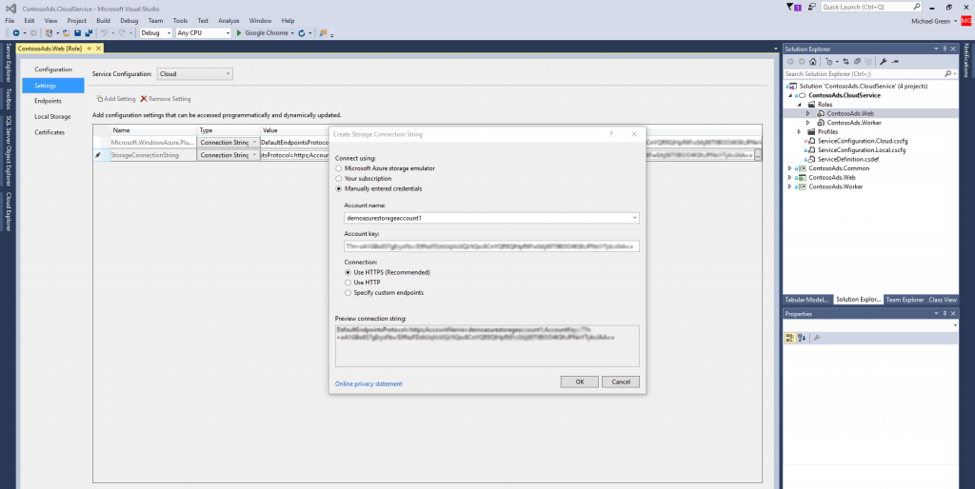The width and height of the screenshot is (975, 489).
Task: Click Cancel in connection string dialog
Action: click(x=621, y=382)
